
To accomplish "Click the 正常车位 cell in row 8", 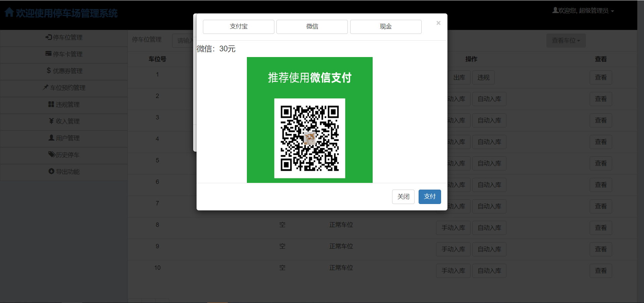I will (341, 225).
